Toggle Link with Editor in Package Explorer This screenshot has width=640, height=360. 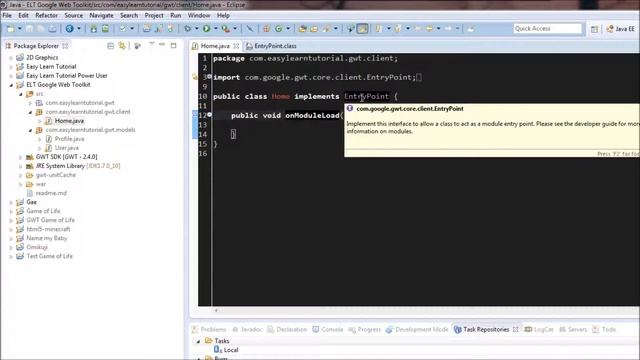(122, 46)
